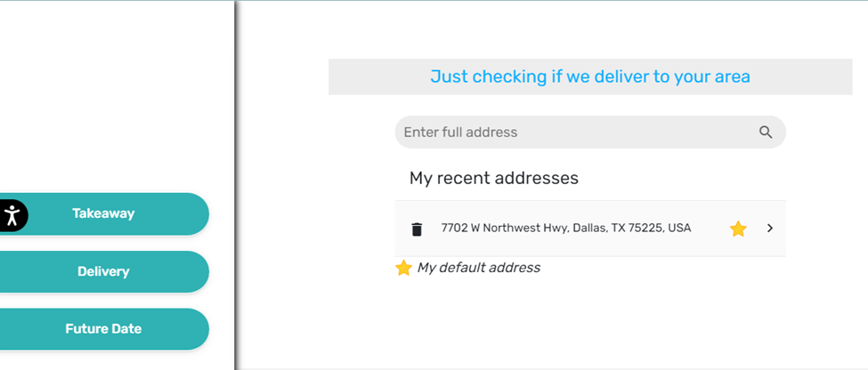Delete the saved address with trash icon
This screenshot has height=370, width=868.
coord(417,229)
